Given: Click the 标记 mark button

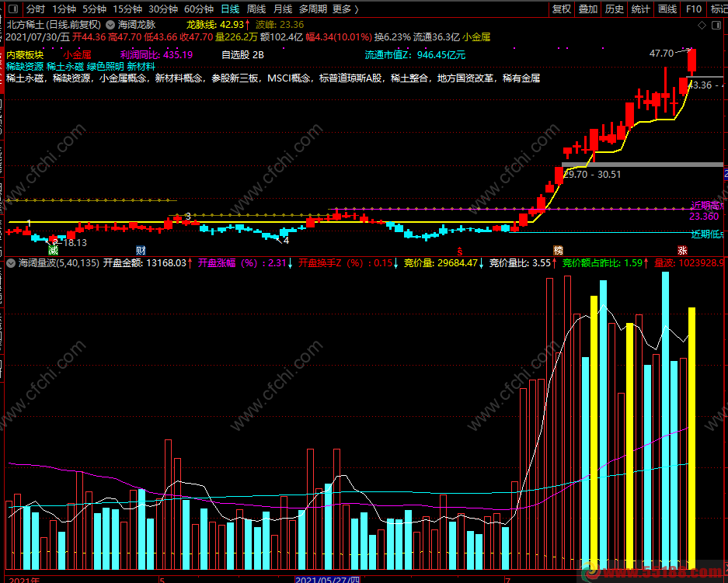Looking at the screenshot, I should point(719,9).
